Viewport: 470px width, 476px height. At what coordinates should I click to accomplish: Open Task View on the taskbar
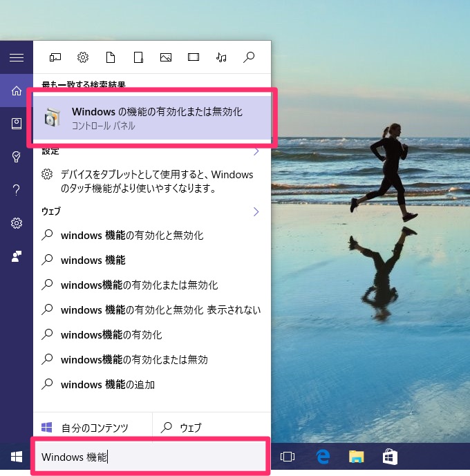tap(288, 457)
